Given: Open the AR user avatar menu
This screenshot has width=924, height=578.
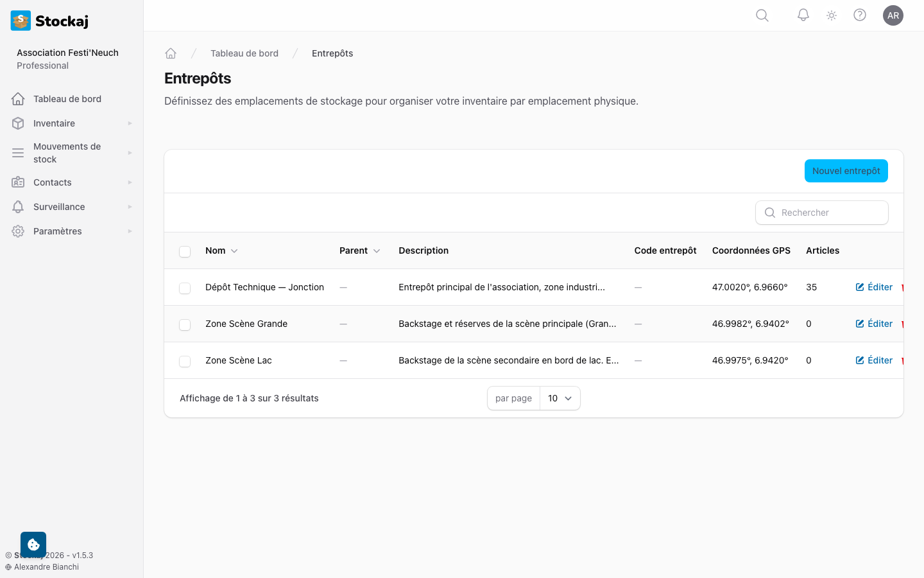Looking at the screenshot, I should click(893, 15).
